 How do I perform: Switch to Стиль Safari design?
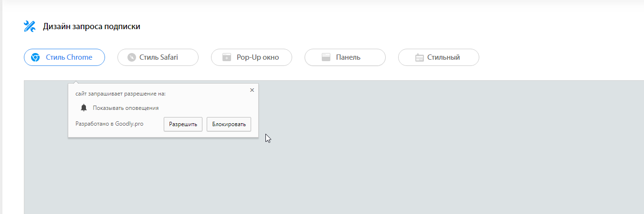[x=158, y=57]
